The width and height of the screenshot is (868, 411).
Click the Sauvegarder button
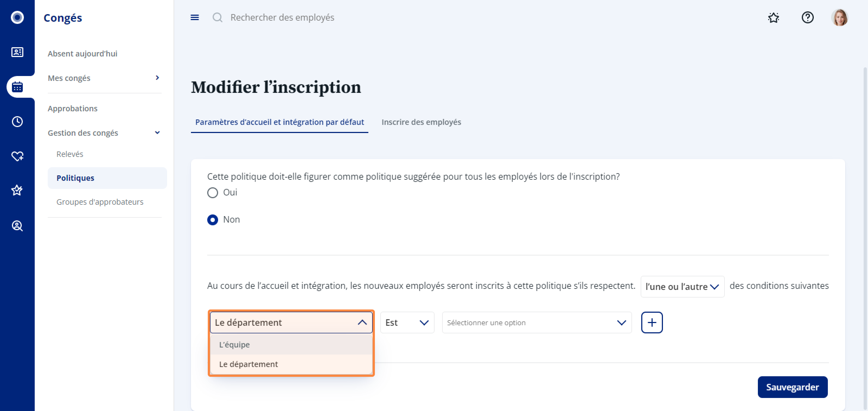[793, 387]
